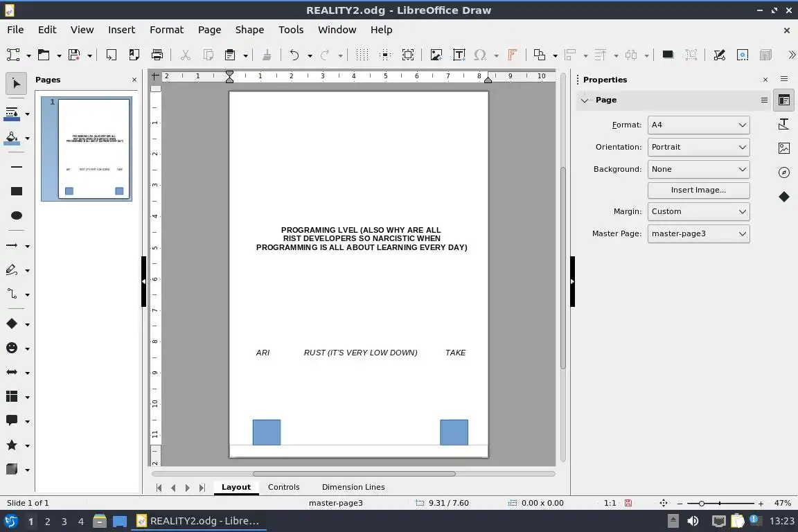Click the Cut scissors icon

[x=185, y=55]
